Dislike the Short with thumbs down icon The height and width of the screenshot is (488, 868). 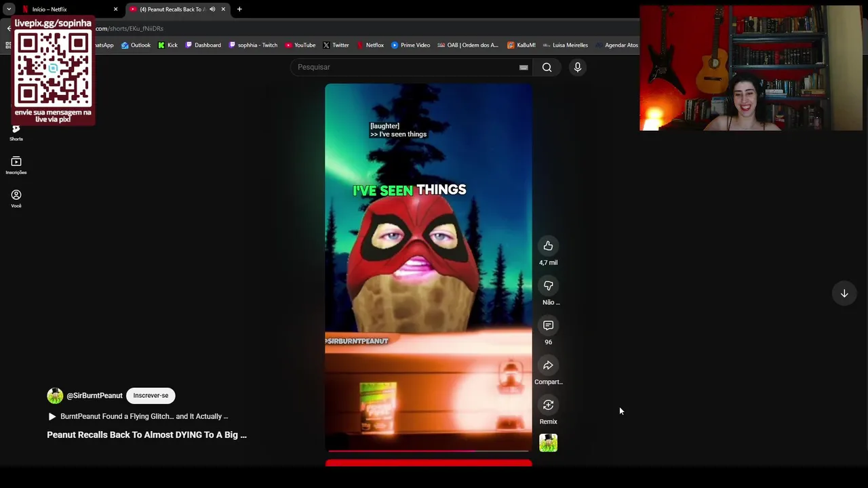point(548,285)
